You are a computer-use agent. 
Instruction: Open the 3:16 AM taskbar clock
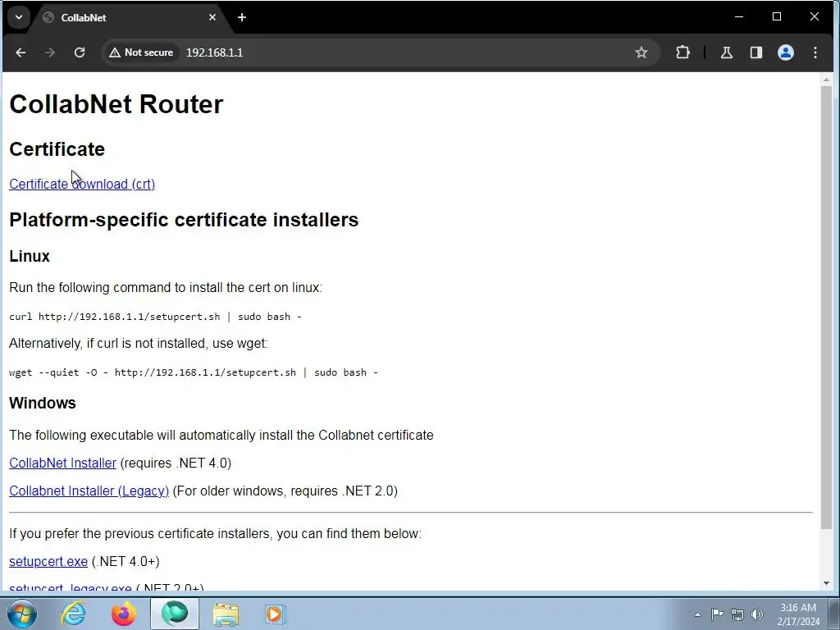798,614
